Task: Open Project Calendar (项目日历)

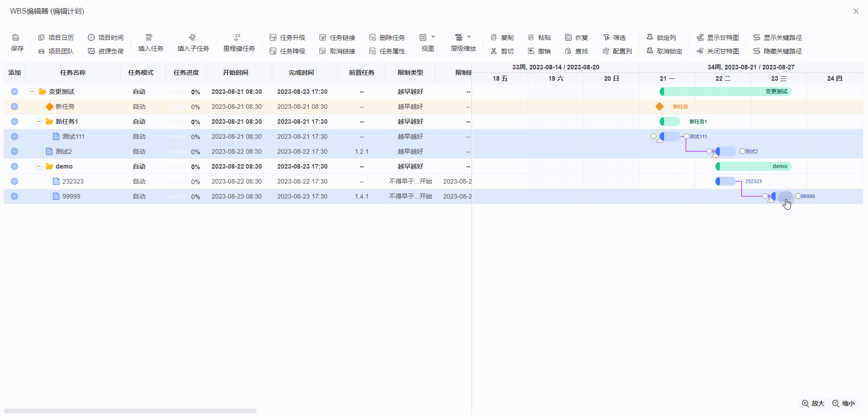Action: 56,38
